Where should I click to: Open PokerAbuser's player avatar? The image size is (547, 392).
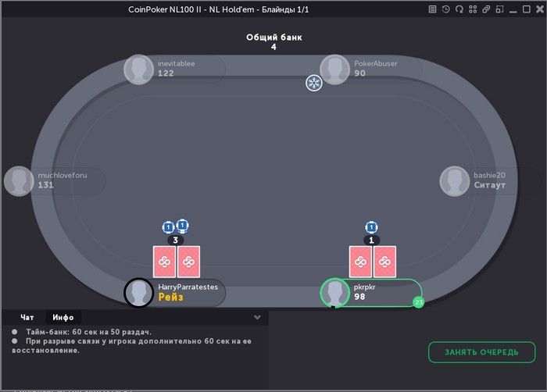coord(335,69)
